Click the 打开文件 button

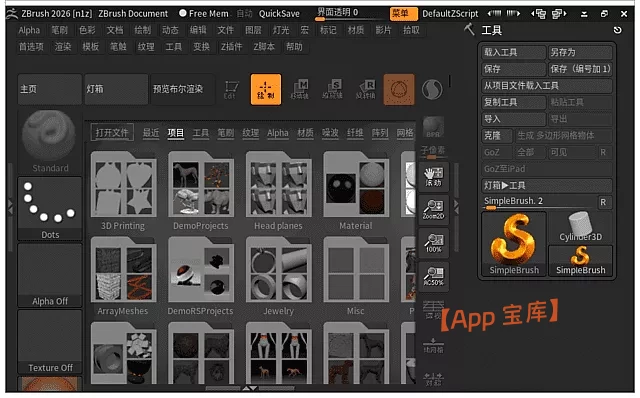[112, 133]
